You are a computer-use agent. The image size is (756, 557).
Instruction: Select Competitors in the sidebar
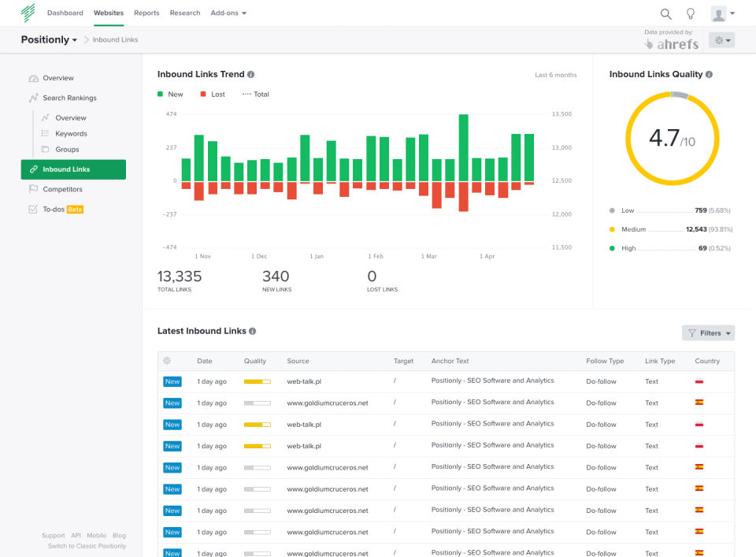pyautogui.click(x=62, y=189)
